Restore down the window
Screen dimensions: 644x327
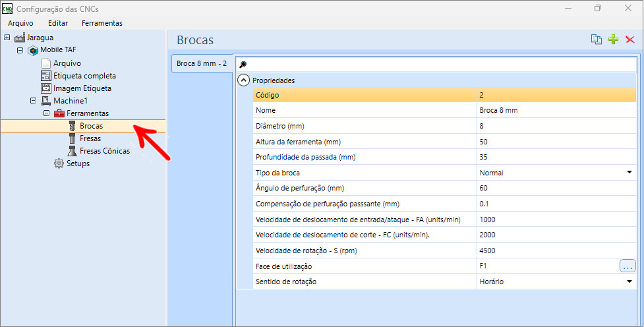(598, 8)
